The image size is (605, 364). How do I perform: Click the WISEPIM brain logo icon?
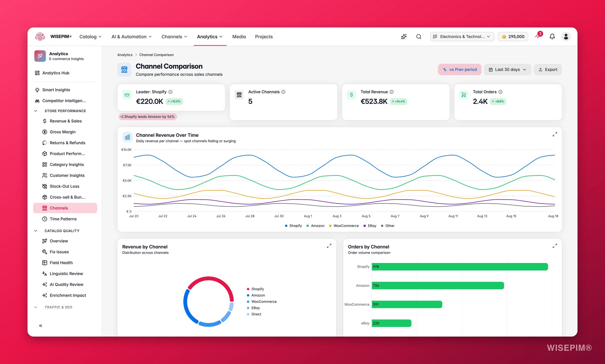coord(40,37)
